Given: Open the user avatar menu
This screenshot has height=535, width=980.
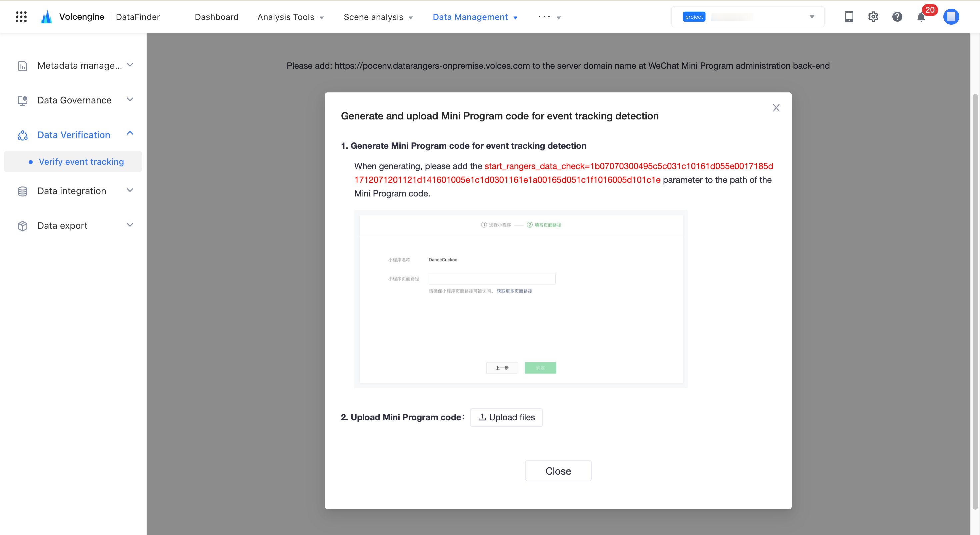Looking at the screenshot, I should point(951,17).
